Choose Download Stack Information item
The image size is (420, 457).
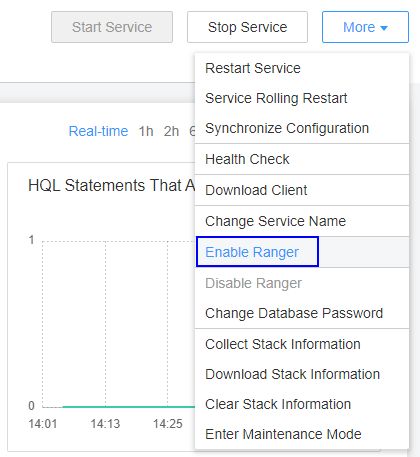[302, 374]
